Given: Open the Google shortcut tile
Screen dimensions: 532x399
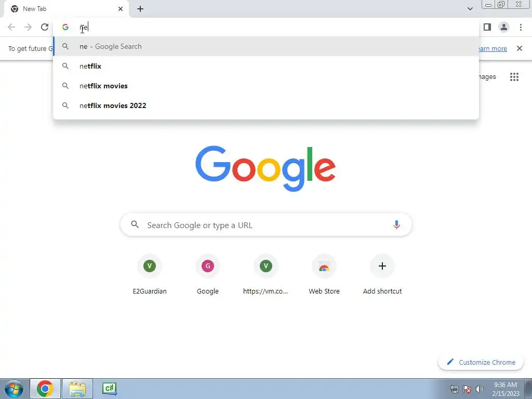Looking at the screenshot, I should coord(208,275).
